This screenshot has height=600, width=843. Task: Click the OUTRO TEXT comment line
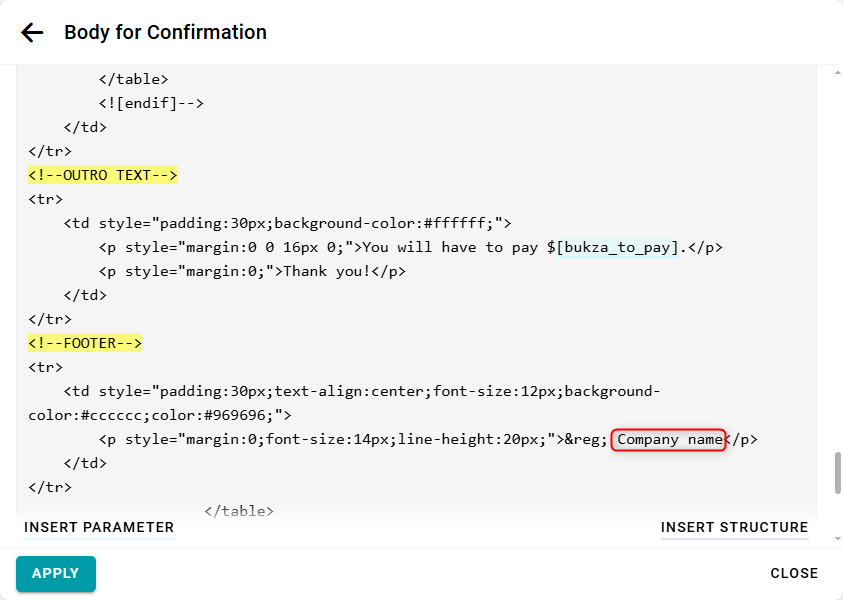[103, 175]
